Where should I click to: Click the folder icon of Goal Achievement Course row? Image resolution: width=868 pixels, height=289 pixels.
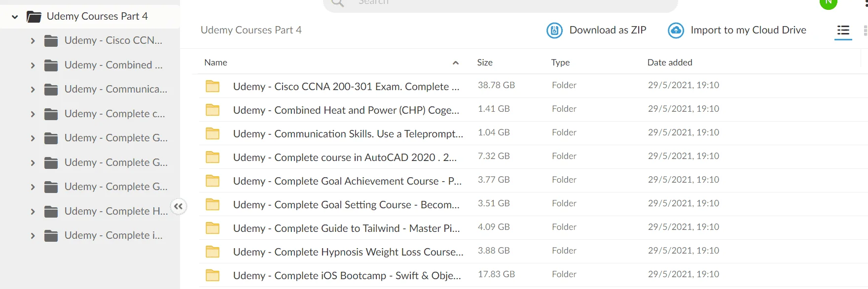pos(213,181)
